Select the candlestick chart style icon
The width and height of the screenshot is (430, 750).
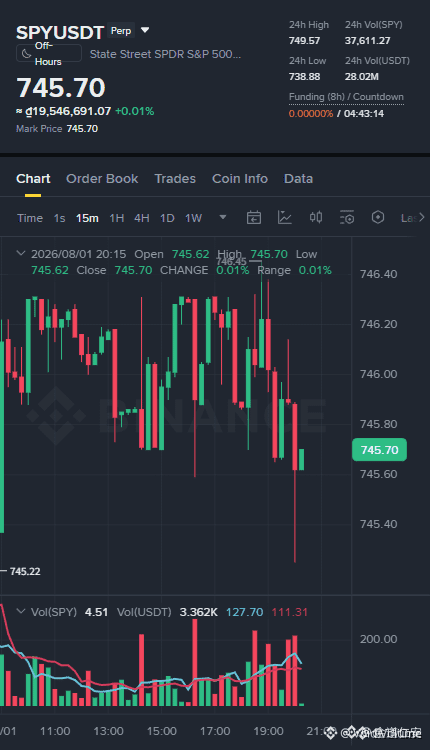tap(316, 218)
